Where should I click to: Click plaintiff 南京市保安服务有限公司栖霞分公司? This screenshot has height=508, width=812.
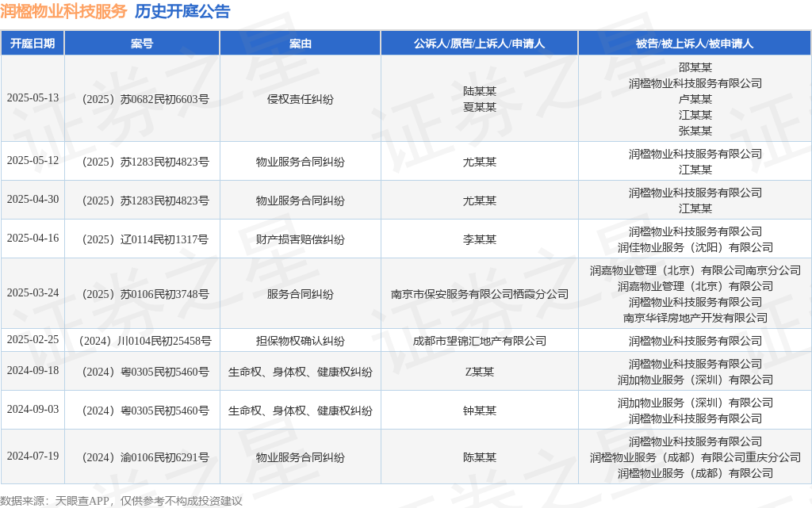[x=480, y=294]
